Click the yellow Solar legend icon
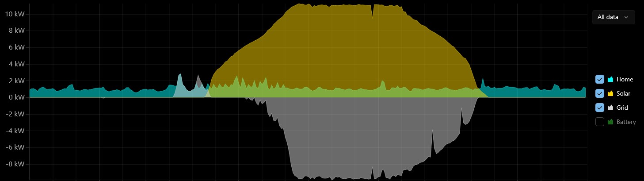644x181 pixels. pyautogui.click(x=611, y=93)
